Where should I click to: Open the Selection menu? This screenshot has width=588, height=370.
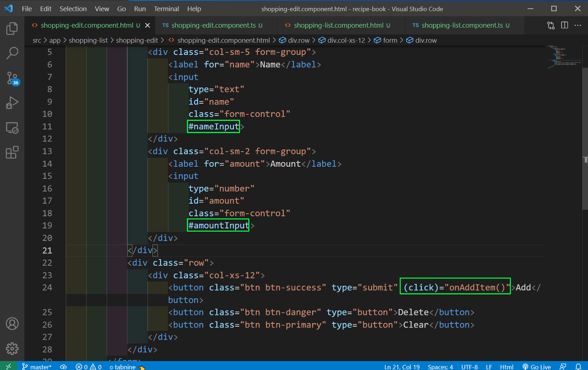coord(73,8)
